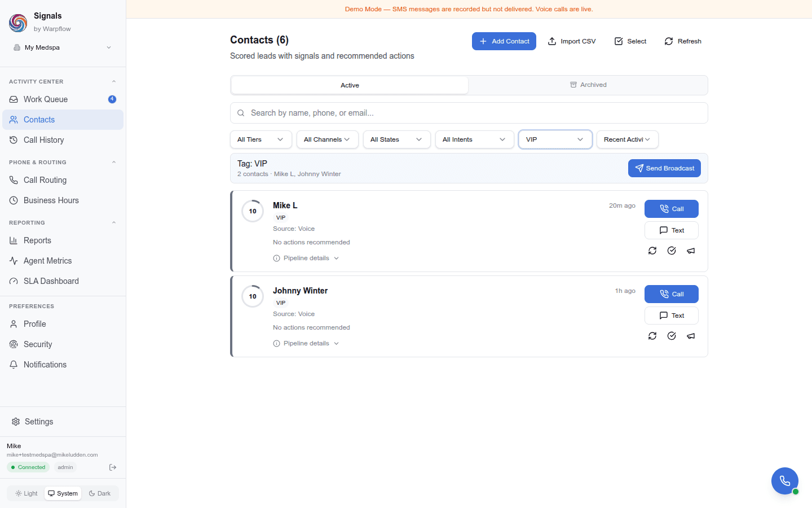The height and width of the screenshot is (508, 812).
Task: Enable Light theme
Action: (x=26, y=493)
